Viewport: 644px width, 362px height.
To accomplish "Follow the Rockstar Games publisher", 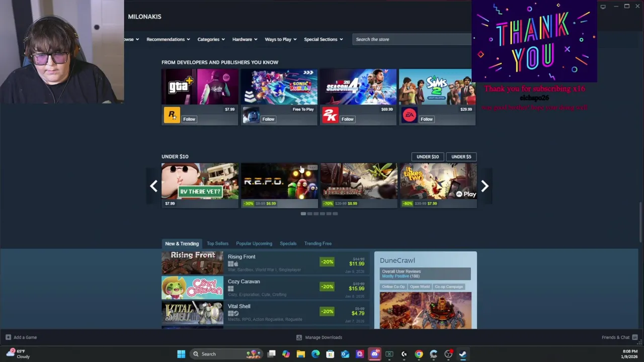I will coord(189,119).
